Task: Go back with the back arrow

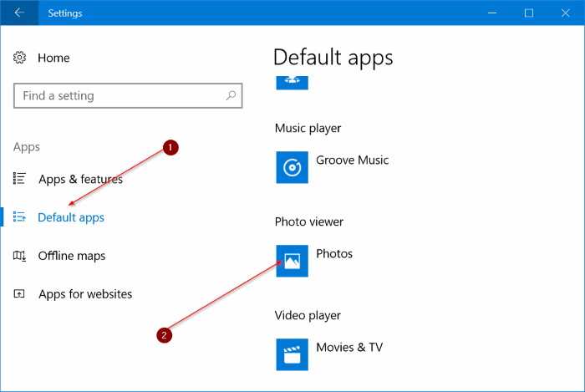Action: click(x=19, y=13)
